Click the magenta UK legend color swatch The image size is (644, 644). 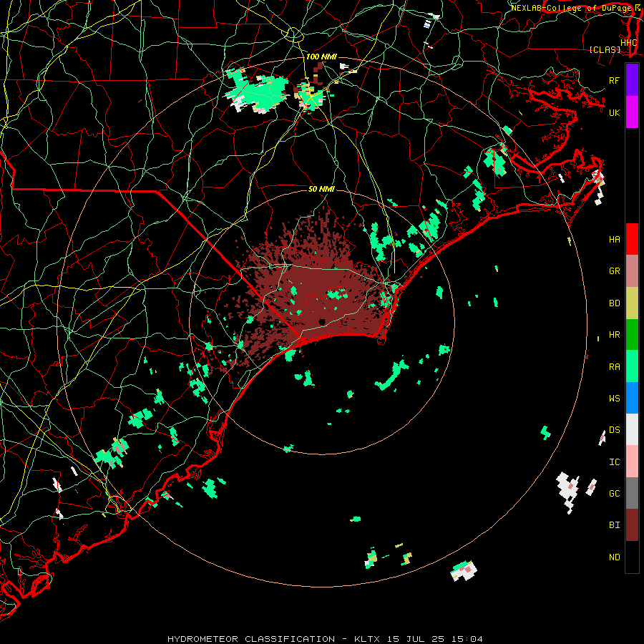(x=632, y=112)
